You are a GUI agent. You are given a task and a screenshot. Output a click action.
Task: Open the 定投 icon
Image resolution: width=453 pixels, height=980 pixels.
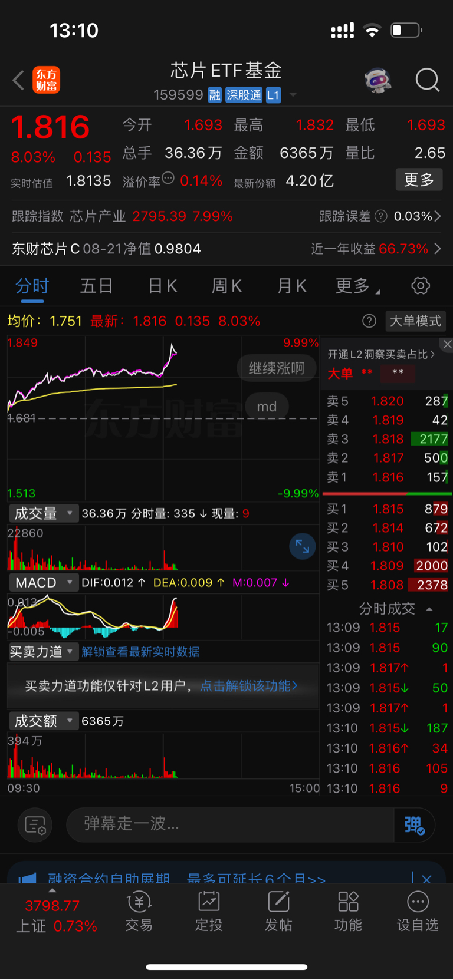tap(209, 911)
